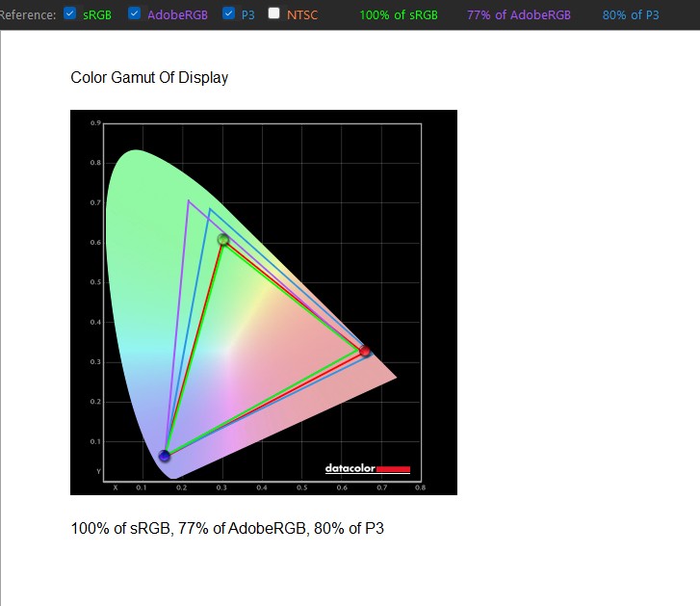Click the 80% of P3 result
Screen dimensions: 700x606
click(x=631, y=15)
